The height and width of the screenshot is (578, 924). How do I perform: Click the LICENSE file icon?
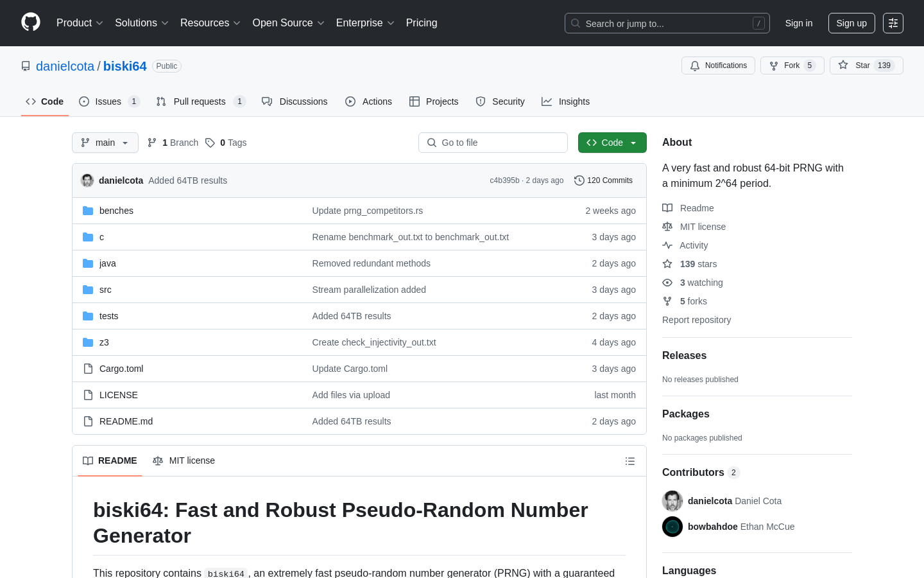(88, 395)
